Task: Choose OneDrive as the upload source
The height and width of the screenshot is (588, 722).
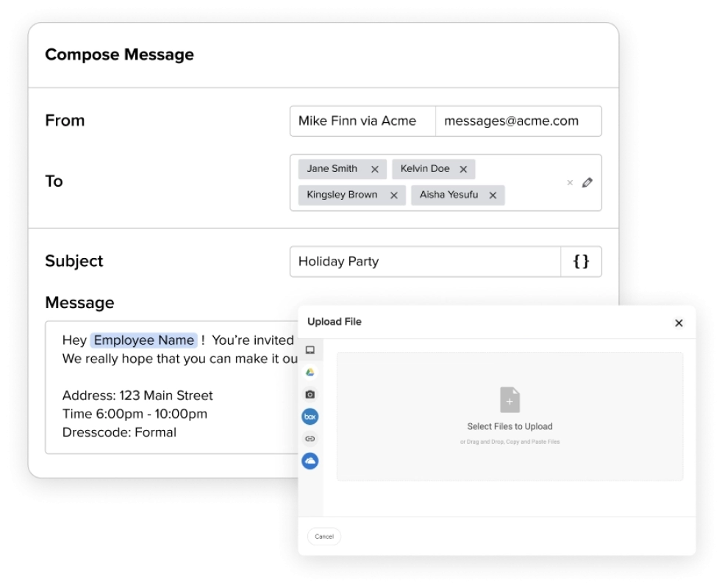Action: [x=310, y=459]
